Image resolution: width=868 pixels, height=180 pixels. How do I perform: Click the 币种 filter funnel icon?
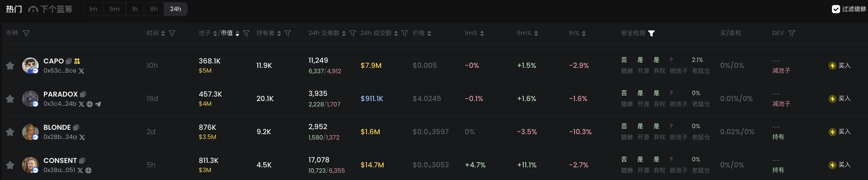(x=26, y=33)
